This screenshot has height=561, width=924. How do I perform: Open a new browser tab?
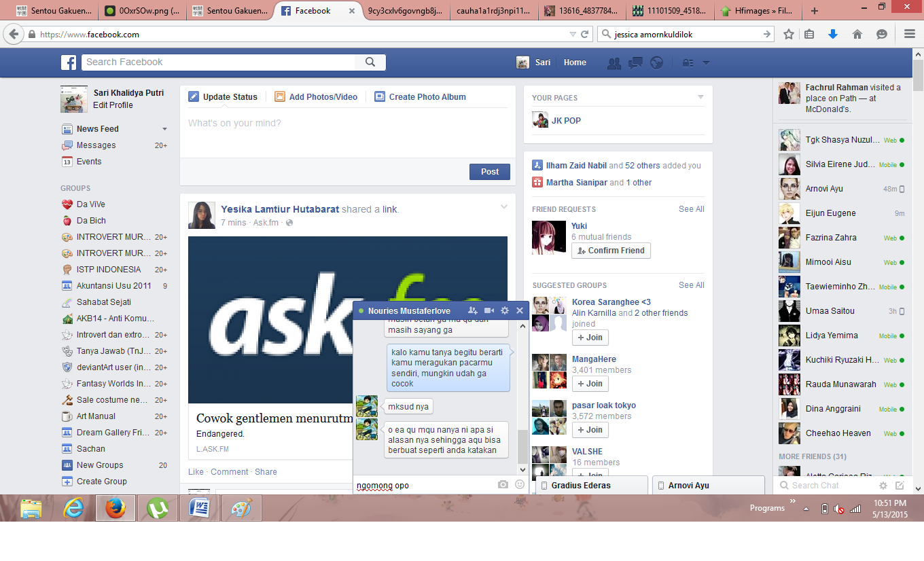[815, 11]
